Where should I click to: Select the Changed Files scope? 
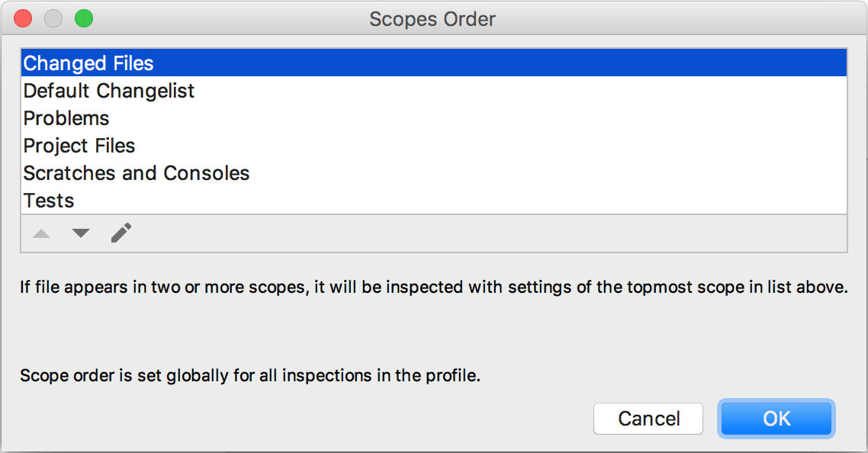[x=434, y=63]
